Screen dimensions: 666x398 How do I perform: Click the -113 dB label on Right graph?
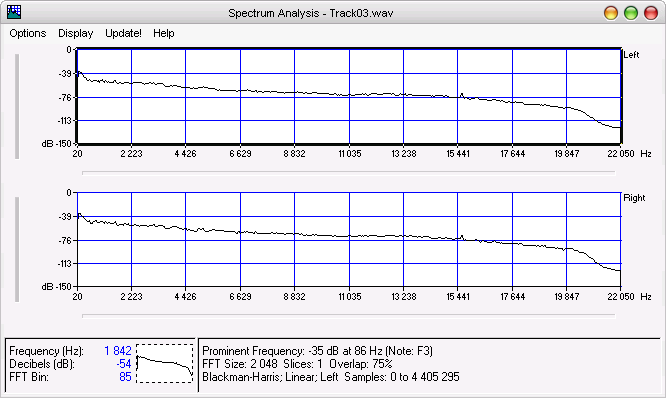(x=65, y=264)
